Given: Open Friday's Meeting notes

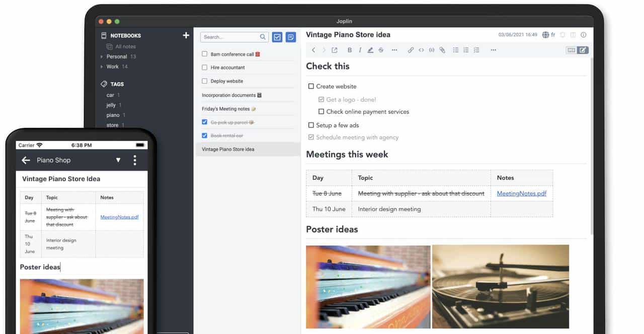Looking at the screenshot, I should coord(229,109).
